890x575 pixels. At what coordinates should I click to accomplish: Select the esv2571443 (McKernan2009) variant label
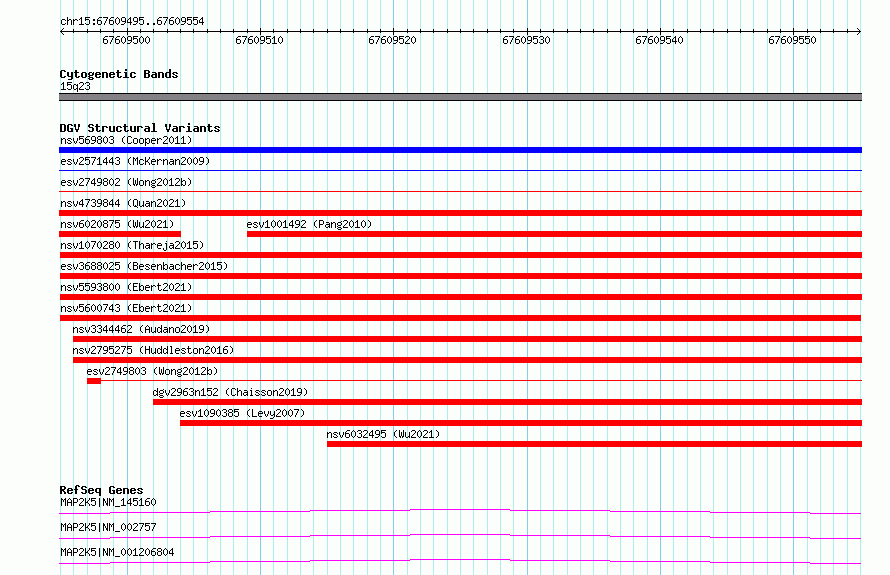point(135,161)
